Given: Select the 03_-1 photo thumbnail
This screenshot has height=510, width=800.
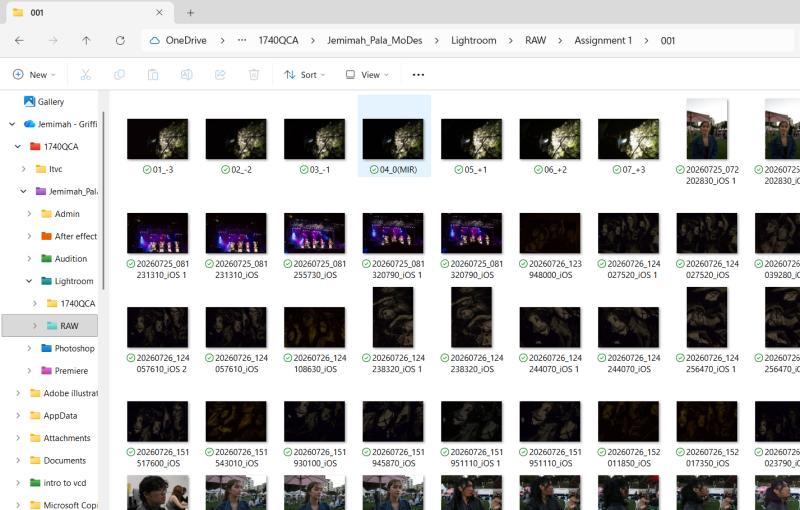Looking at the screenshot, I should [315, 139].
